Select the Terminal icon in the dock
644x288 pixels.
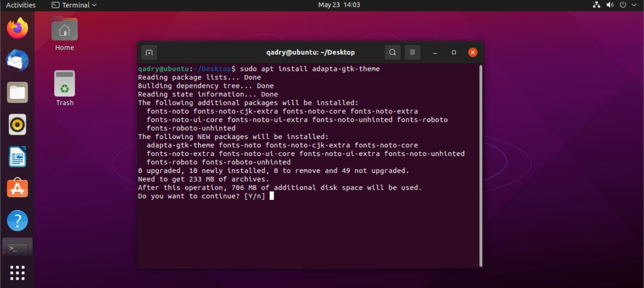(17, 248)
